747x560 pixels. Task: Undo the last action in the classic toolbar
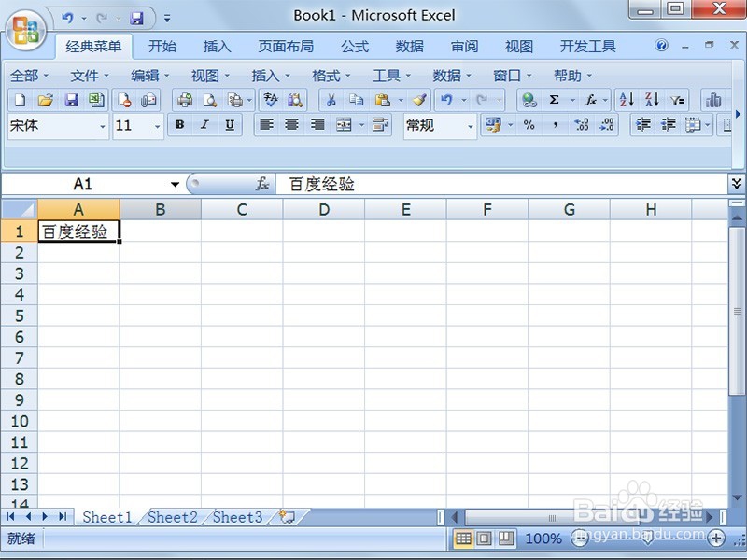pos(446,100)
